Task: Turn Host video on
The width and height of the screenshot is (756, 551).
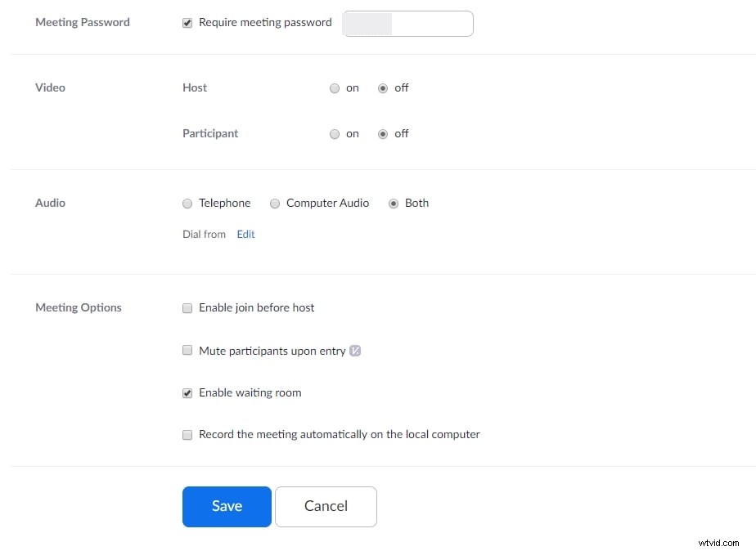Action: coord(335,87)
